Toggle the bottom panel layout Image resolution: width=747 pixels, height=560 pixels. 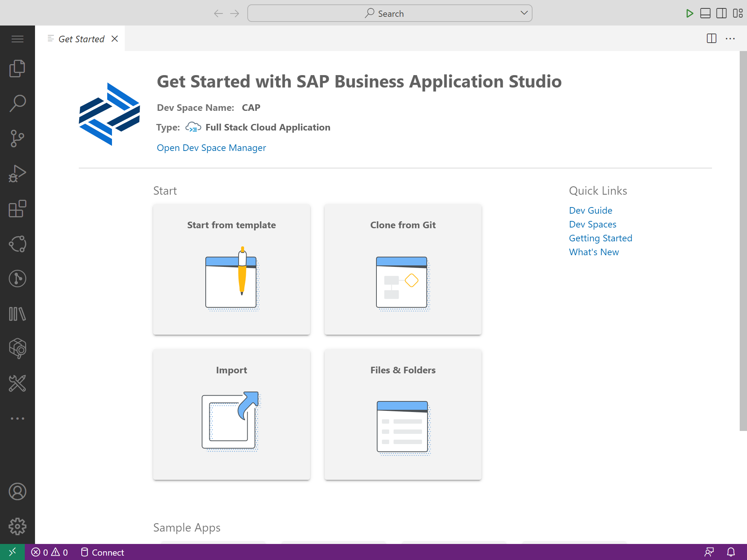[x=705, y=13]
